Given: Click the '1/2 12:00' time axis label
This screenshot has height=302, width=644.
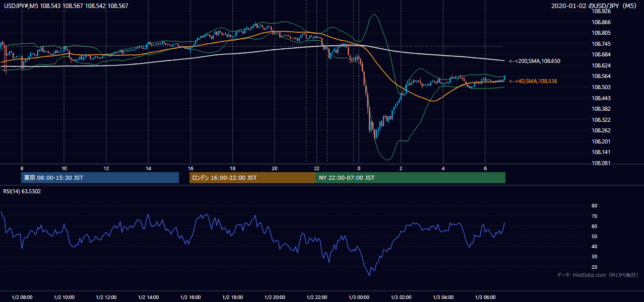Looking at the screenshot, I should (106, 297).
